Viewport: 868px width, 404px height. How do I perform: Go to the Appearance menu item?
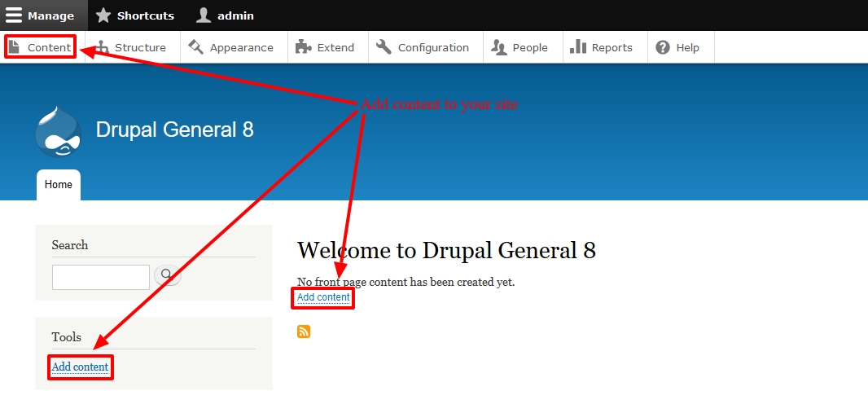(x=234, y=47)
